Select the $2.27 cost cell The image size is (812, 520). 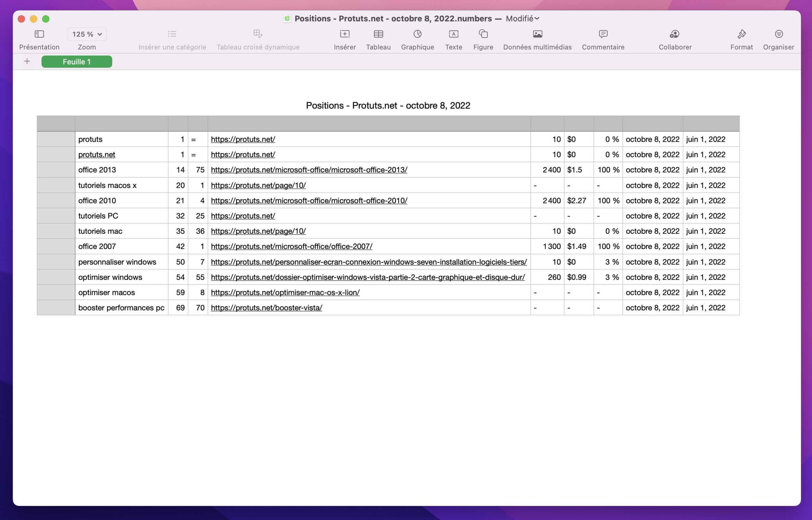tap(579, 201)
